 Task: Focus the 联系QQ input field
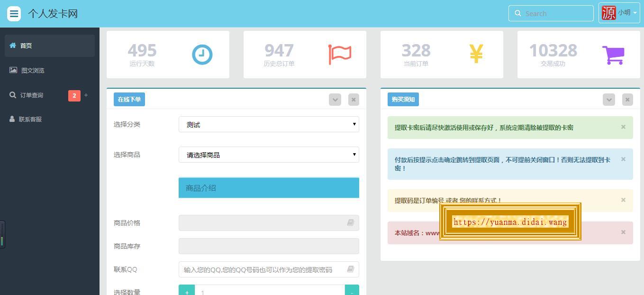[269, 269]
